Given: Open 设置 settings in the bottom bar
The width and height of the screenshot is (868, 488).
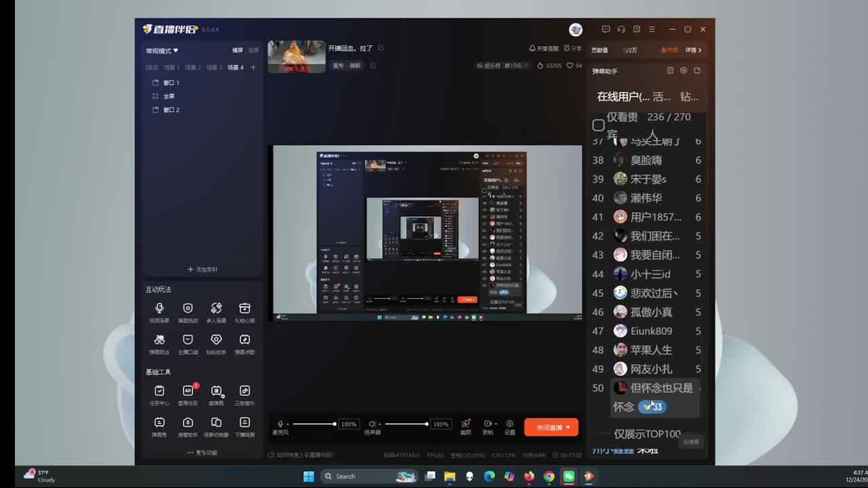Looking at the screenshot, I should click(x=509, y=427).
